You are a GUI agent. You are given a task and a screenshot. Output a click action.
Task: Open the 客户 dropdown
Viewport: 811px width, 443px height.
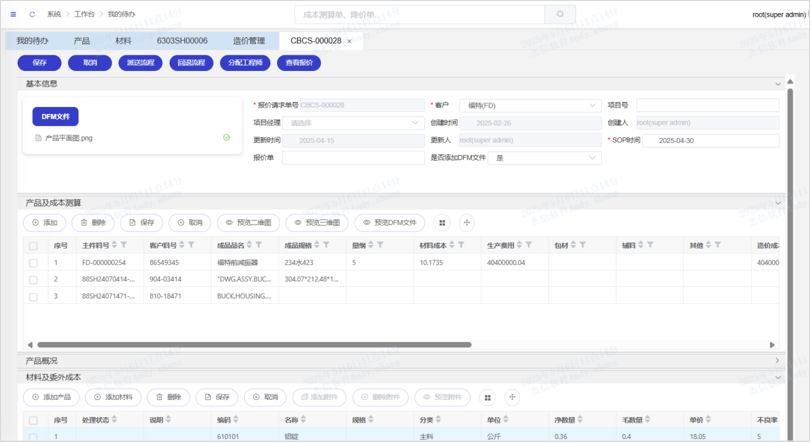tap(529, 105)
